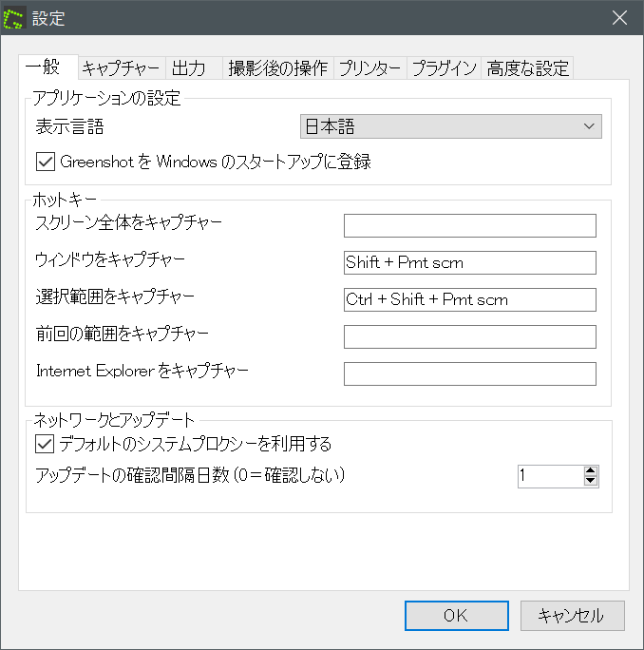Open the 表示言語 dropdown showing 日本語
Image resolution: width=644 pixels, height=650 pixels.
(451, 126)
